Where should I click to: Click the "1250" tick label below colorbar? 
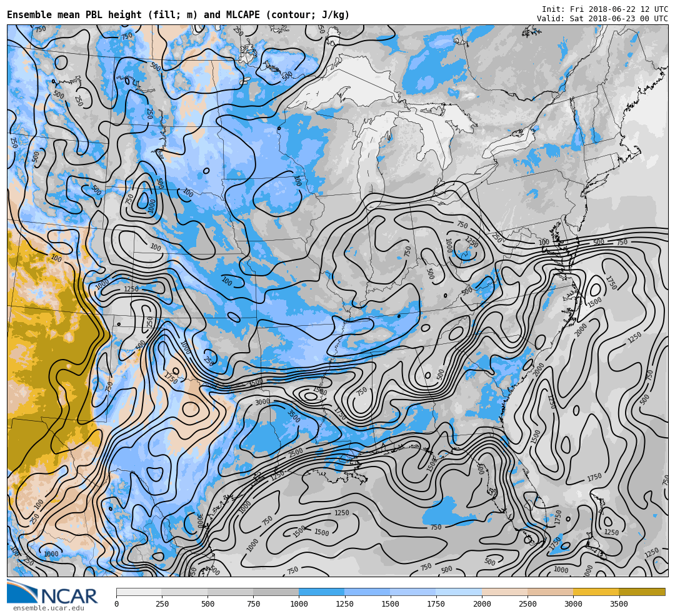344,604
